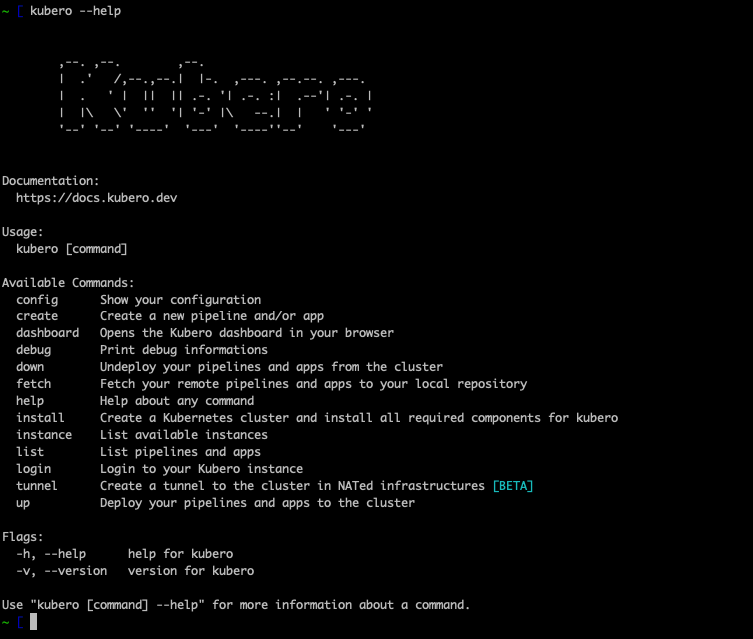The width and height of the screenshot is (753, 639).
Task: Click the 'up' command name
Action: pos(23,503)
